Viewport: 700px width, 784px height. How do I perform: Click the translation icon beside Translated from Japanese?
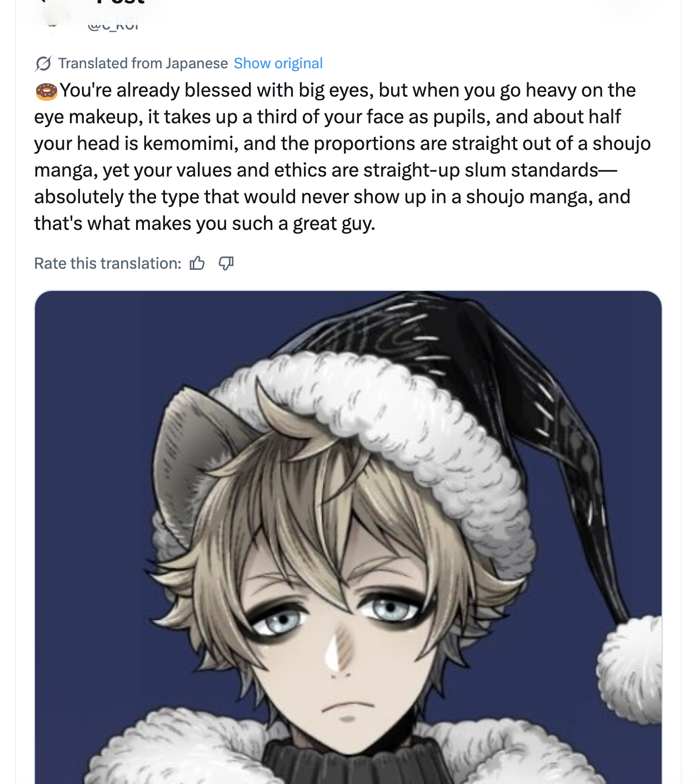(43, 64)
